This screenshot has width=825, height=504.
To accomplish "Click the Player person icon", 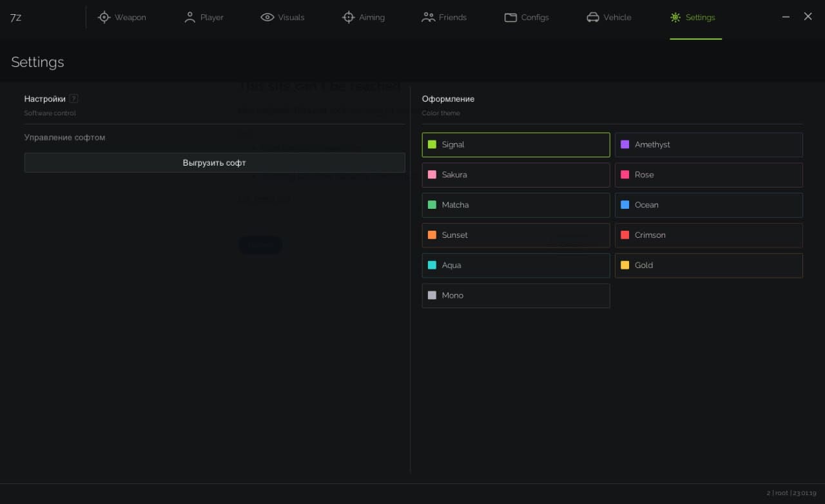I will (x=189, y=17).
